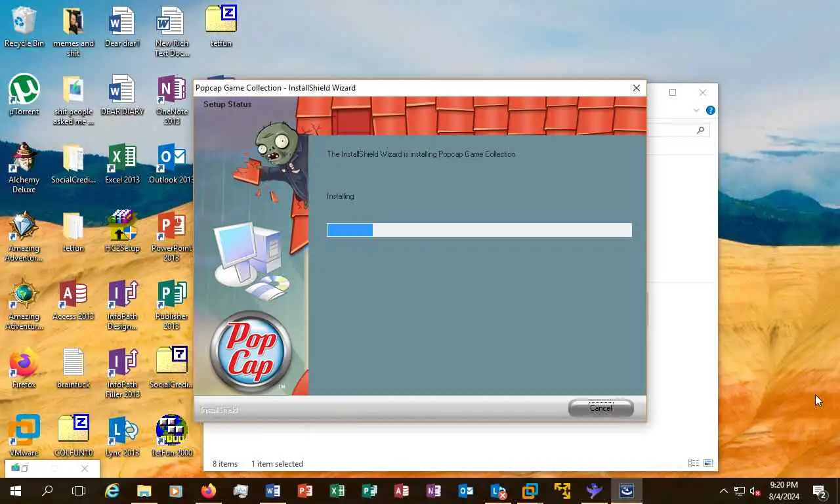
Task: Click the installing progress bar
Action: coord(479,230)
